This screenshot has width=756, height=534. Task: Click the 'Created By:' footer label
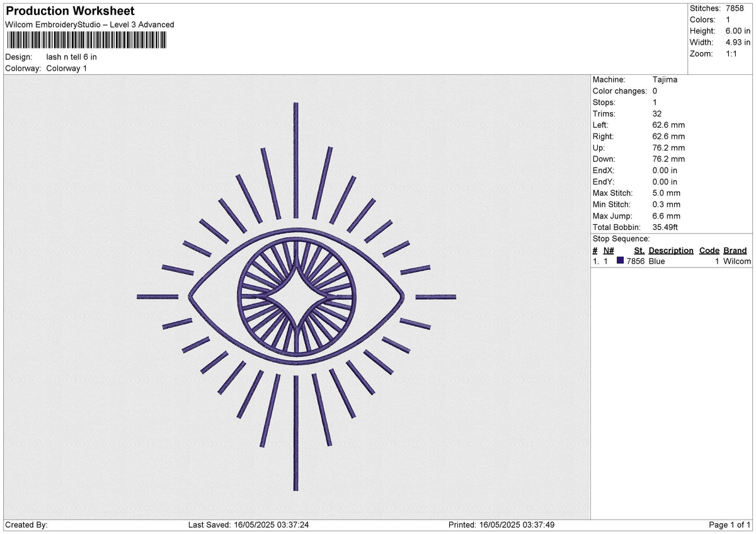point(26,525)
